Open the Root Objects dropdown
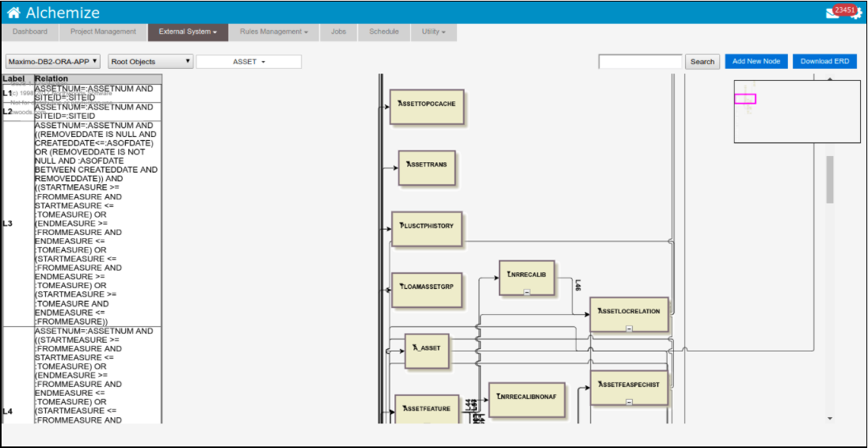This screenshot has height=448, width=868. pos(150,61)
